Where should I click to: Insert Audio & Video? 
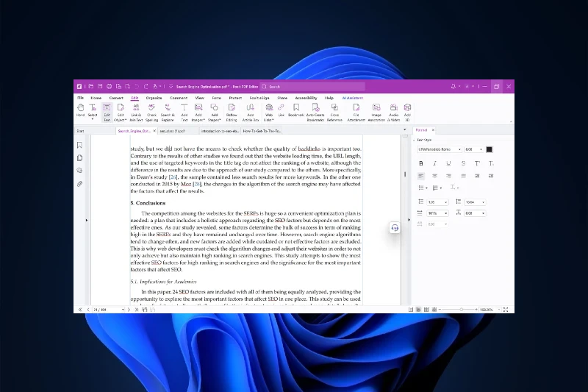393,113
